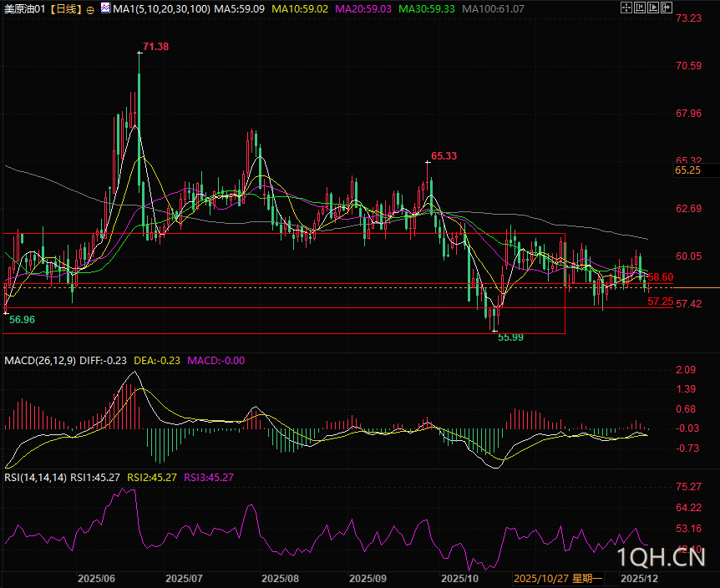Click the 美原油01 contract name
Screen dimensions: 720x588
27,9
